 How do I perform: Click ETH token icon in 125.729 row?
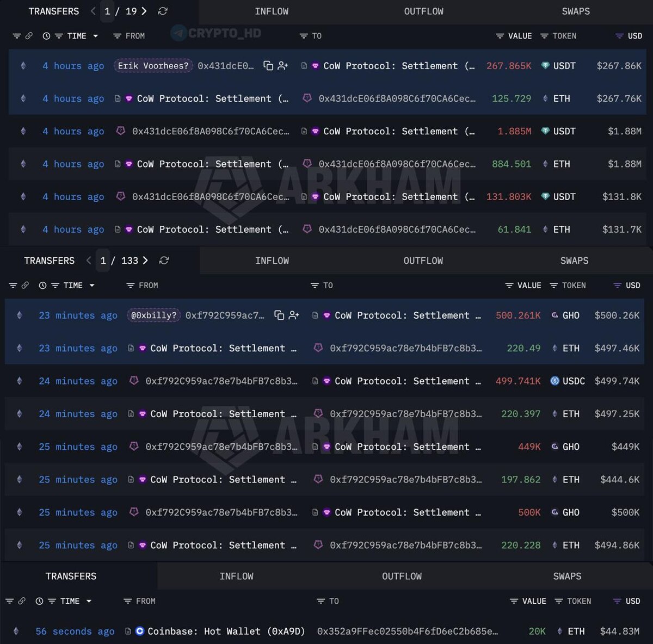tap(545, 98)
